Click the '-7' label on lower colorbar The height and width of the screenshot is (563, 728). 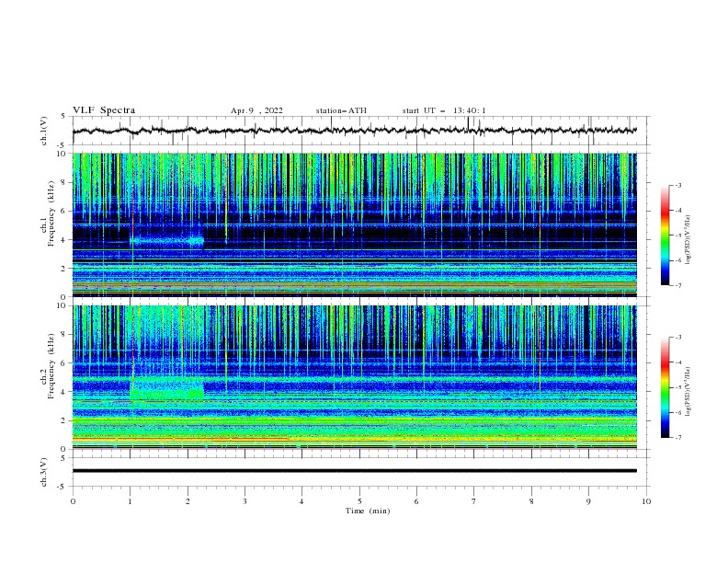(x=678, y=438)
